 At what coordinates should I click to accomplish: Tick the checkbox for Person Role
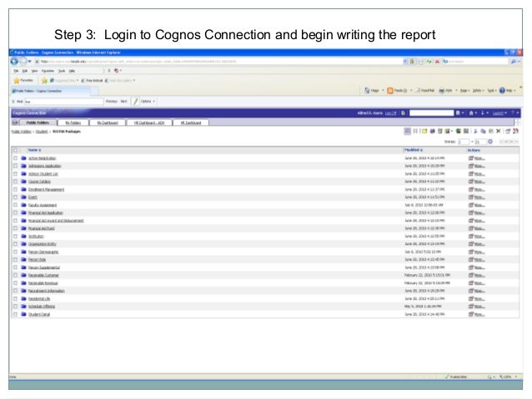coord(15,259)
